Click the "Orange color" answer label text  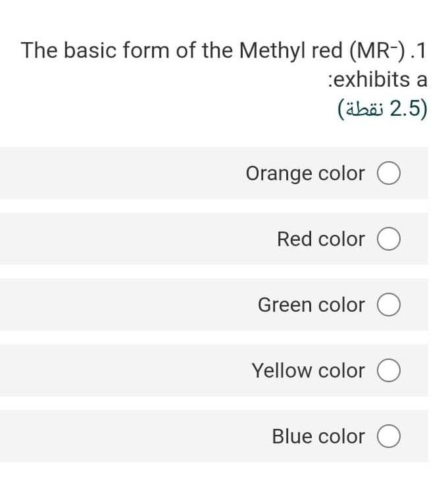(x=305, y=174)
